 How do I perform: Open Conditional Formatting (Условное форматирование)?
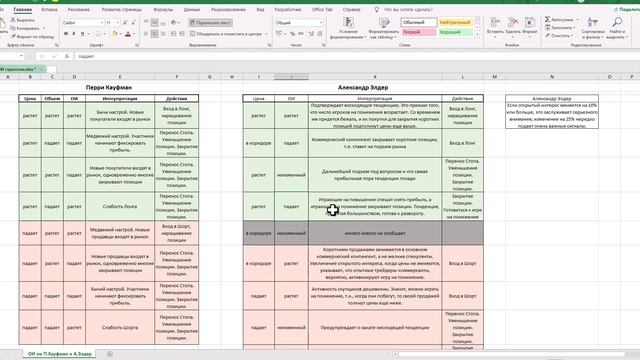348,28
